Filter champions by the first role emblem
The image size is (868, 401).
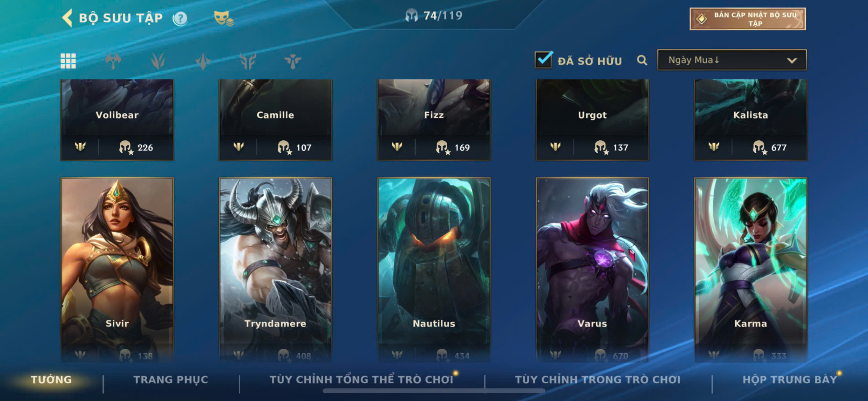point(113,61)
